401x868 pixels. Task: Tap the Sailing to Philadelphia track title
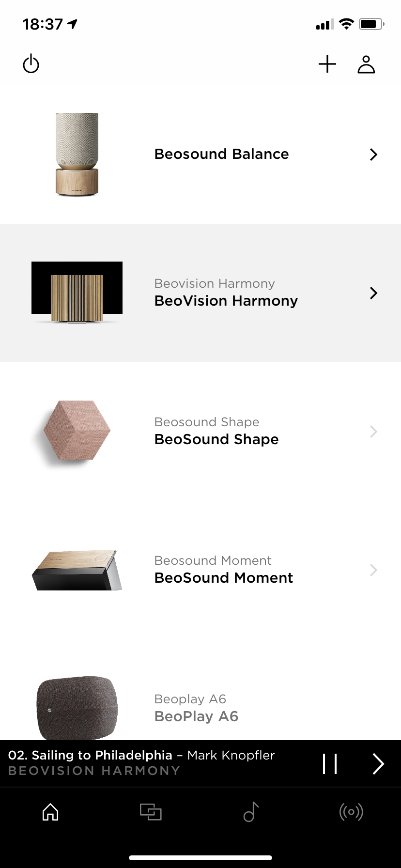91,755
